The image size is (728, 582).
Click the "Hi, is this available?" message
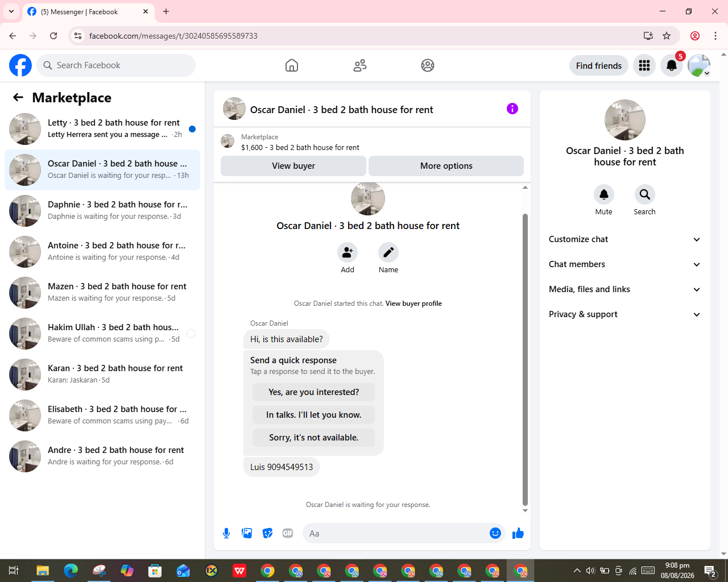tap(287, 339)
